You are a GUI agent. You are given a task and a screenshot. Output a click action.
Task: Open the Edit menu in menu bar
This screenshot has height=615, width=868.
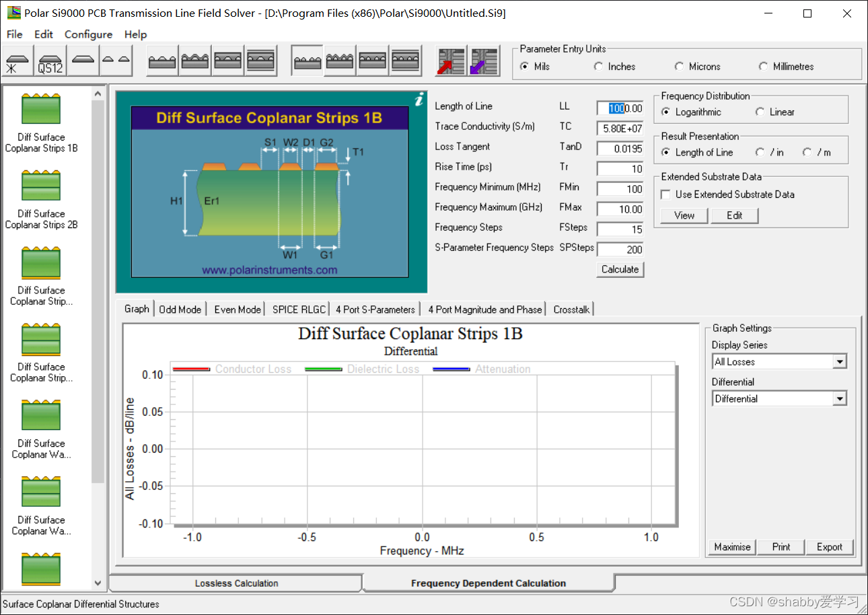tap(44, 34)
